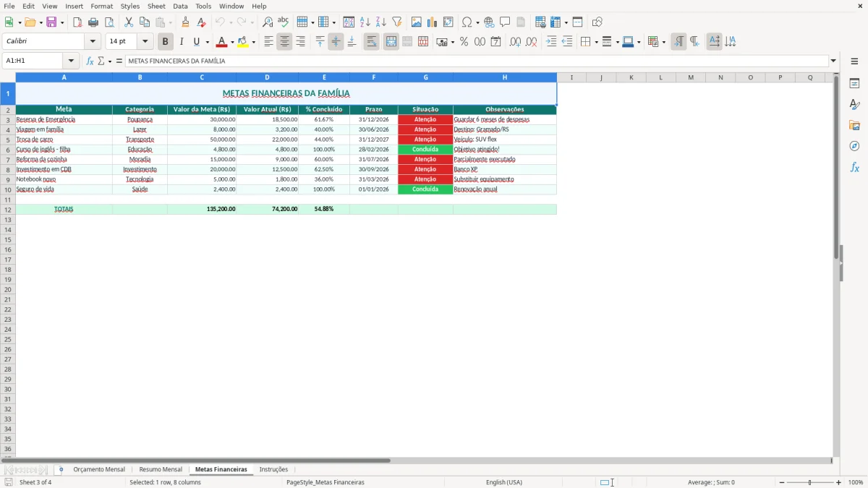Open the Print Preview toggle
The image size is (868, 488).
pyautogui.click(x=109, y=22)
